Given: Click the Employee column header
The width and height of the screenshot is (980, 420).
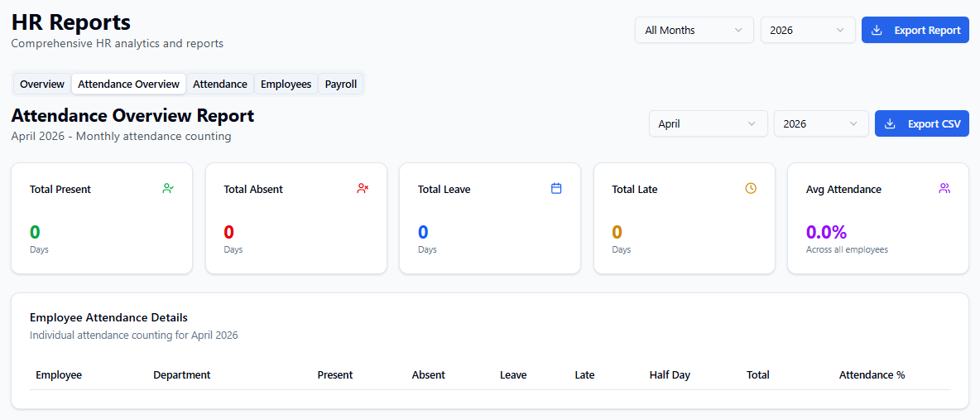Looking at the screenshot, I should click(59, 375).
